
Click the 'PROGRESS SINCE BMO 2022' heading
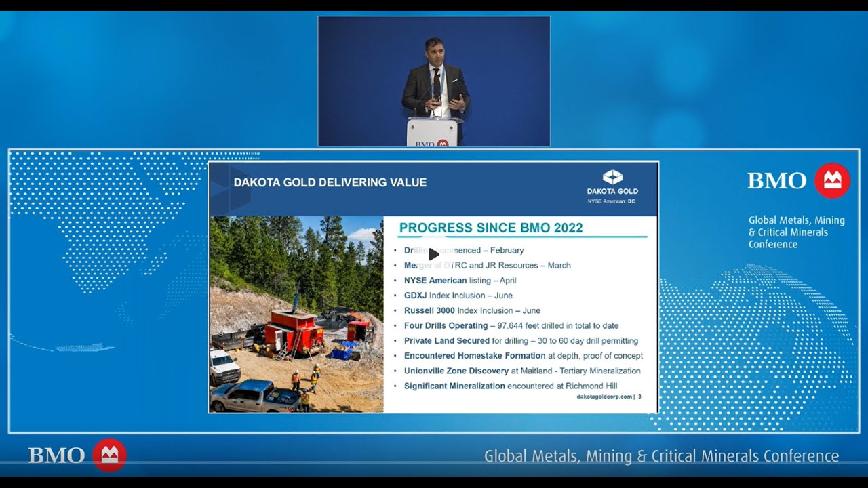click(x=491, y=228)
